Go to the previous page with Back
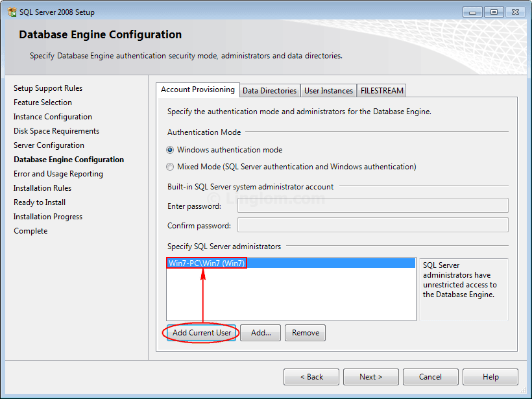Viewport: 532px width, 399px height. pyautogui.click(x=311, y=377)
